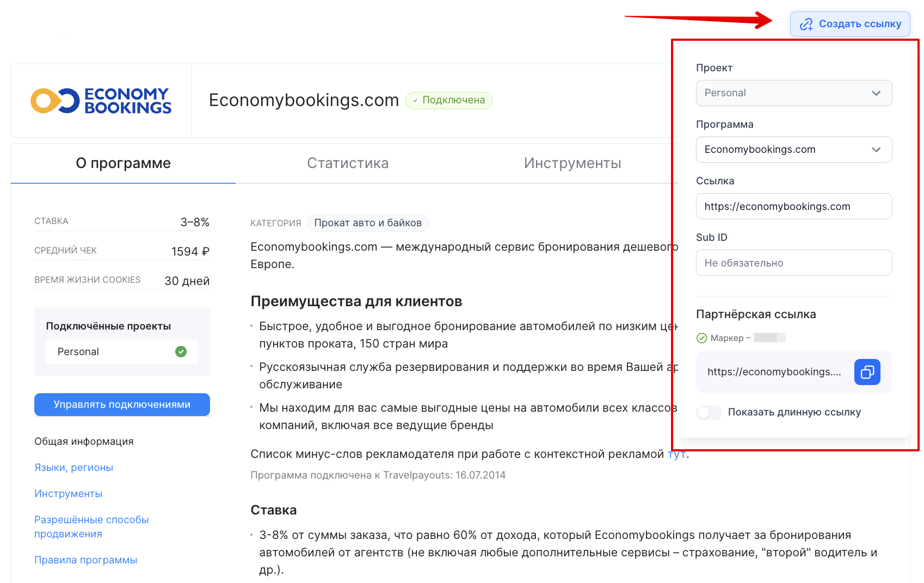
Task: Click the 'Подключена' status badge
Action: pos(449,100)
